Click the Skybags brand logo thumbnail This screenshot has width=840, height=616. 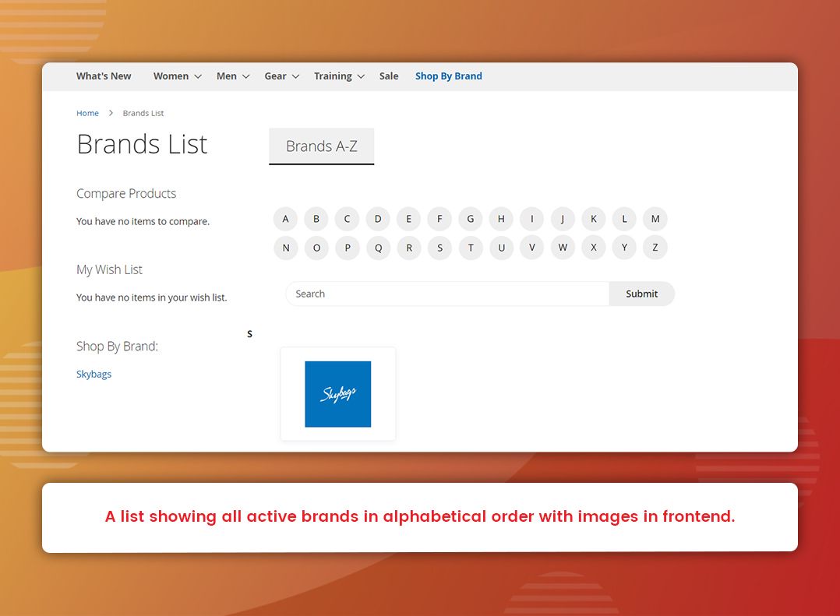click(337, 394)
